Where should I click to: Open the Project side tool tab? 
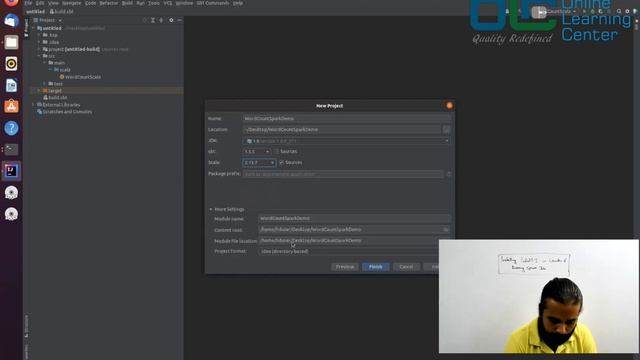click(x=27, y=28)
